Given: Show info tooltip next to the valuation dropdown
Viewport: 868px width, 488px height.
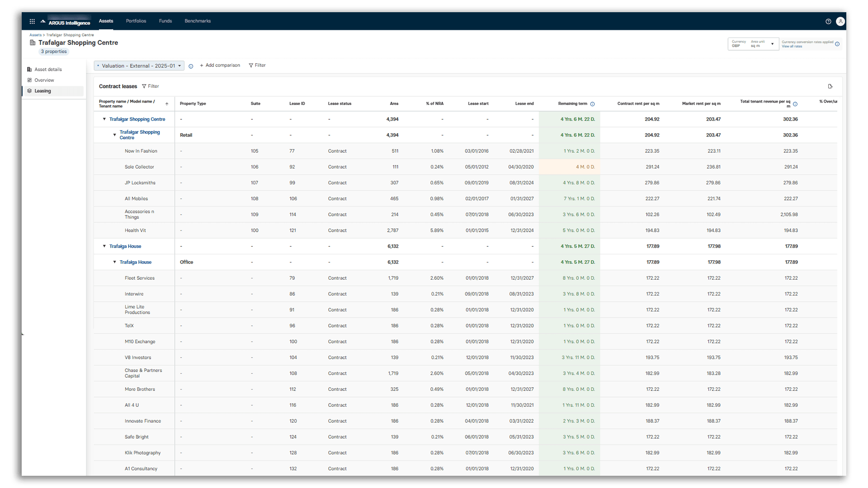Looking at the screenshot, I should coord(191,66).
